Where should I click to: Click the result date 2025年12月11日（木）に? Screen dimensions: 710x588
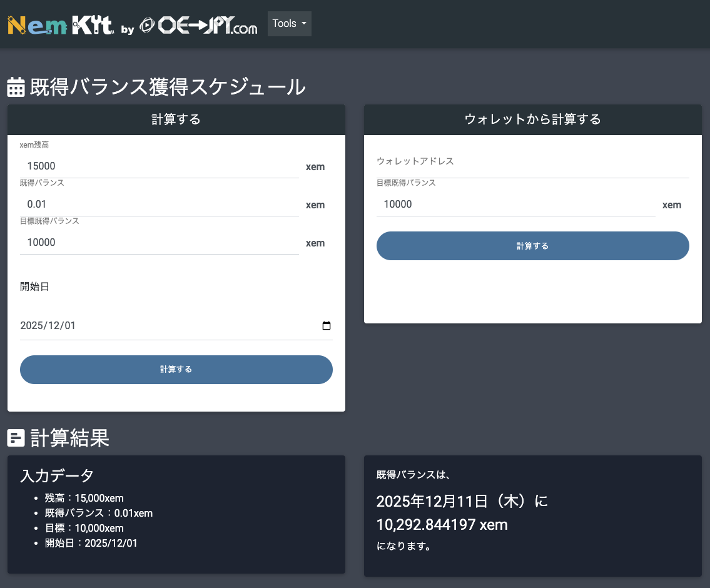(462, 501)
